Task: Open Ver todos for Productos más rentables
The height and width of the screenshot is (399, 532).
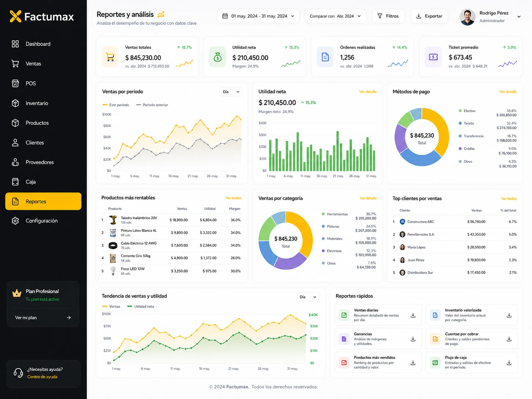Action: 233,198
